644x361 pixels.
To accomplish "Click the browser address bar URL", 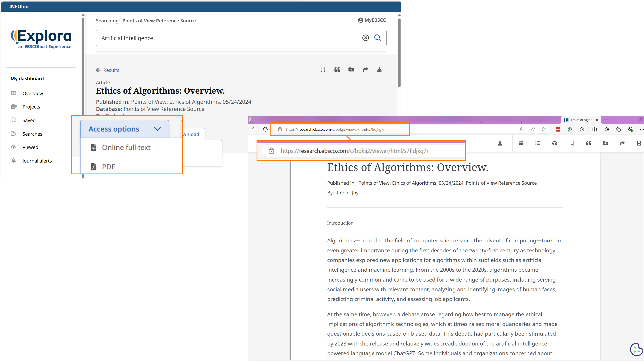I will (x=335, y=129).
